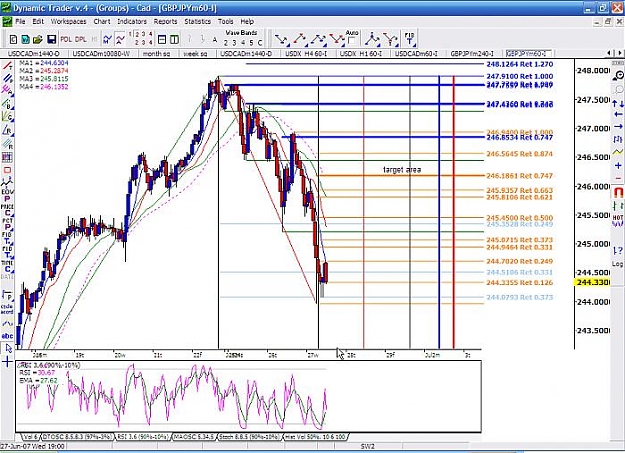Open the Indicators menu
The width and height of the screenshot is (625, 453).
[132, 22]
